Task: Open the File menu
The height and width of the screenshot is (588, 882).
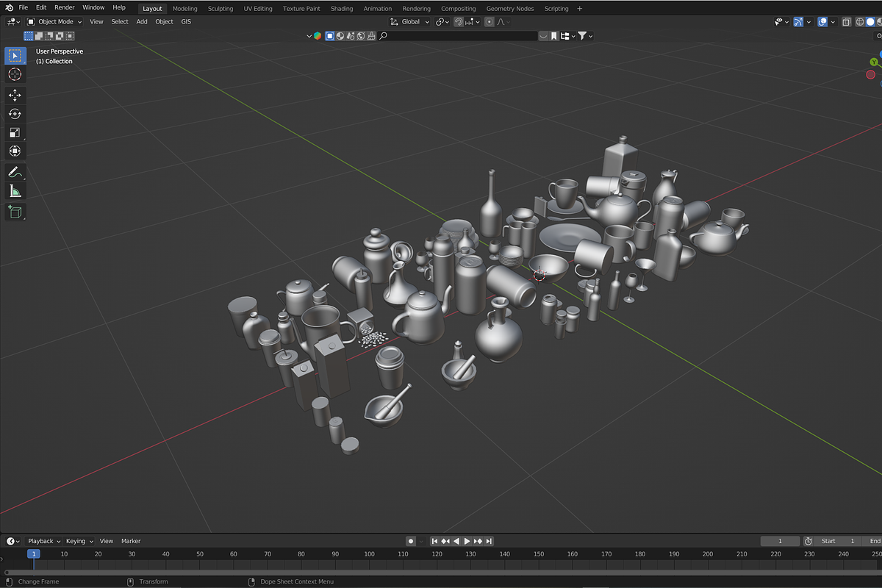Action: tap(24, 7)
